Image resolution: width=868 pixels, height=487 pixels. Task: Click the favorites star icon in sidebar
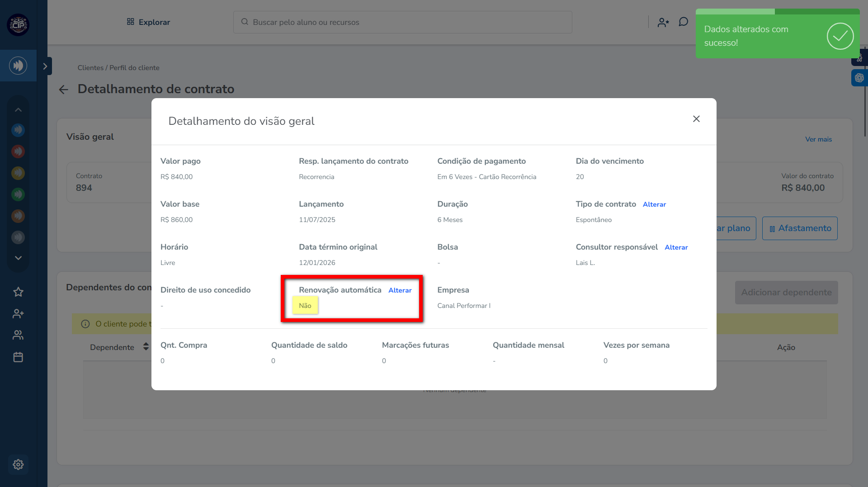point(18,292)
